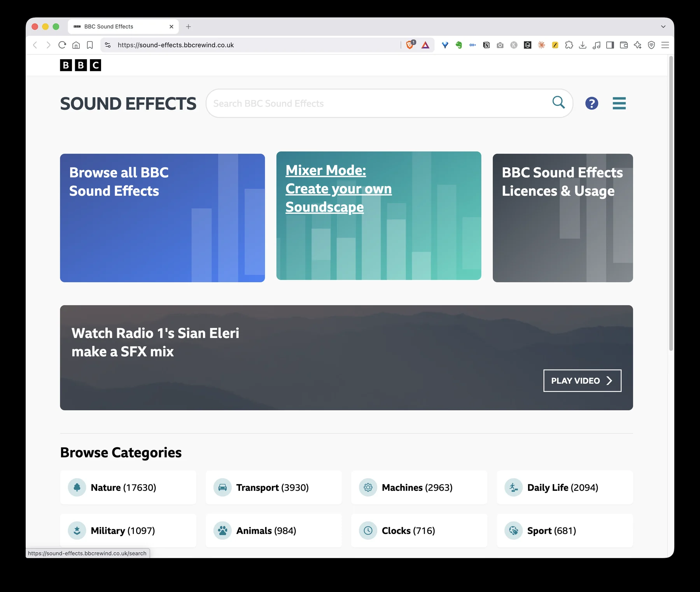Viewport: 700px width, 592px height.
Task: Click the BBC logo
Action: click(x=80, y=65)
